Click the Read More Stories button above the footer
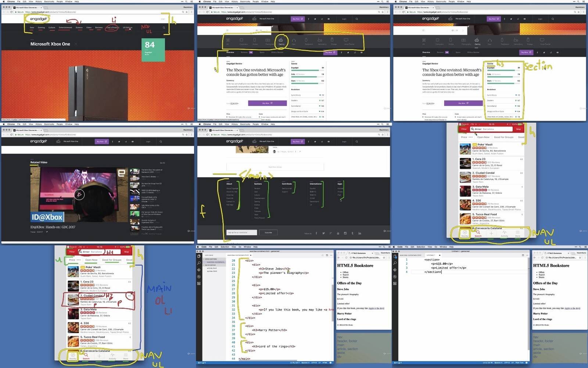This screenshot has width=588, height=368. (275, 167)
